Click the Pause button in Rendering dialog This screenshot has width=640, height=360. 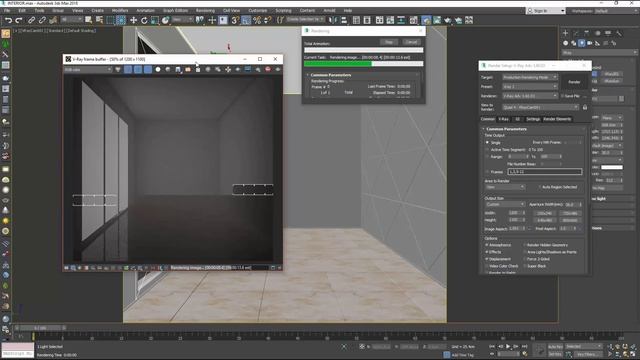tap(389, 42)
